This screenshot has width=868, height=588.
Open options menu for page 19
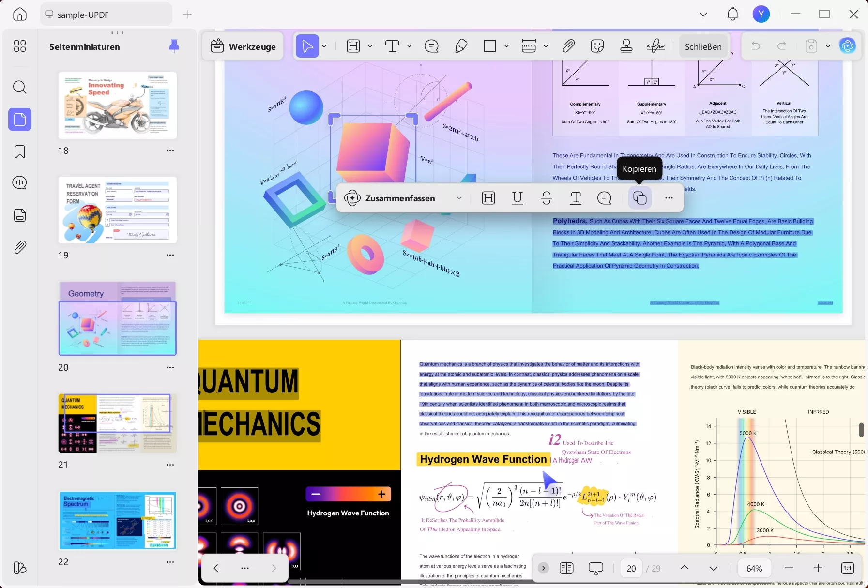pos(170,255)
